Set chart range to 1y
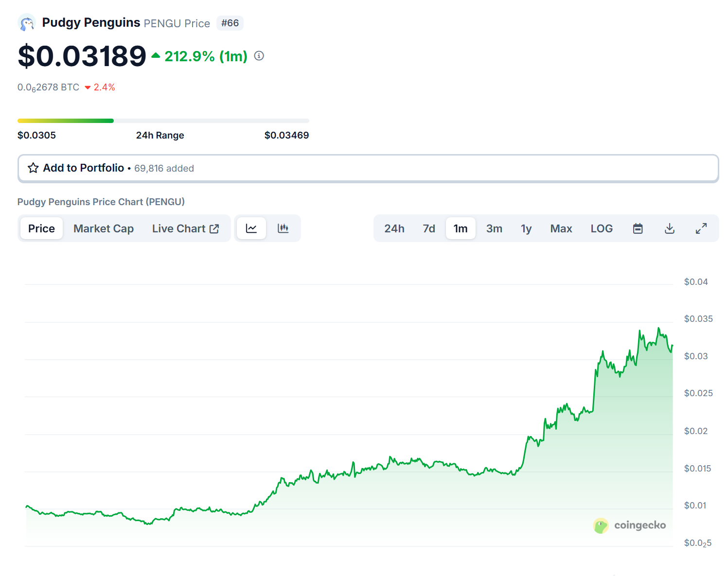This screenshot has width=728, height=576. tap(526, 228)
